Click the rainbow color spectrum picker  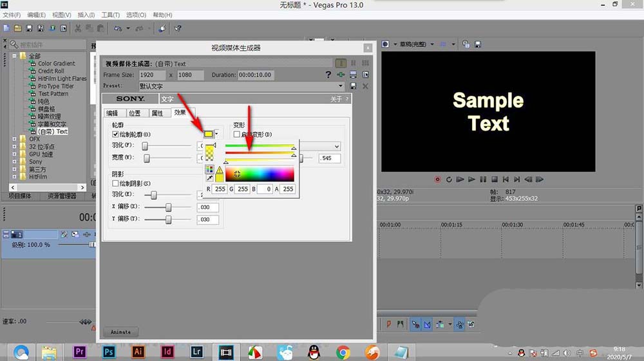point(260,174)
